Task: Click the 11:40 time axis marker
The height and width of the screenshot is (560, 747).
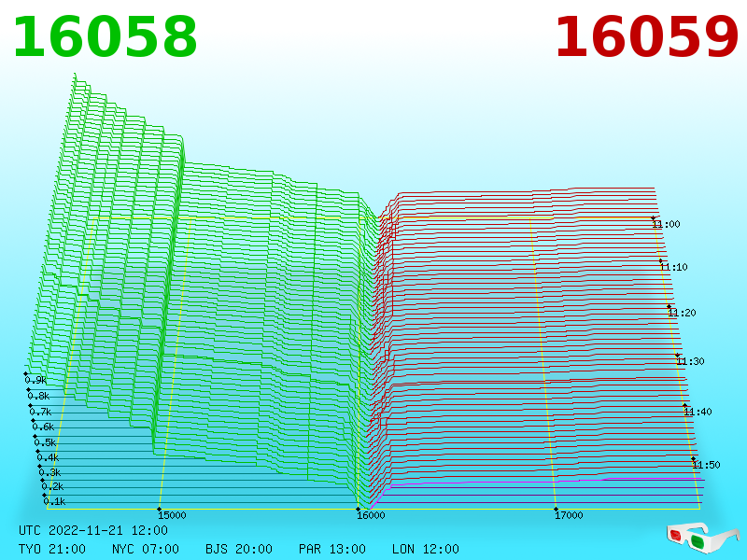Action: (698, 412)
